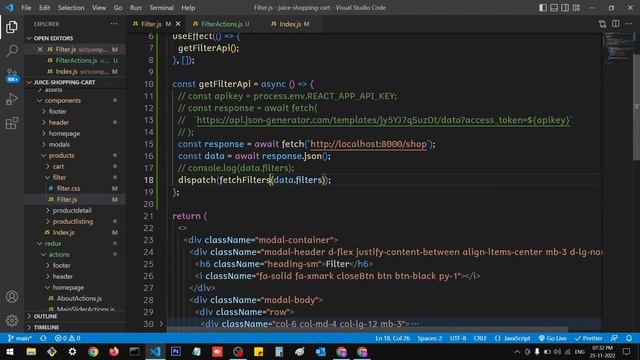Open changes compare icon in editor toolbar
Screen dimensions: 640x360
click(x=602, y=24)
